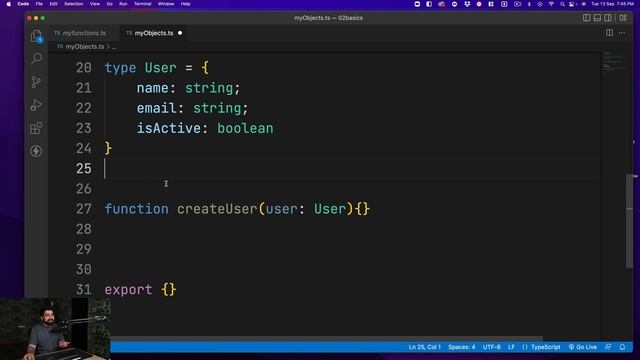Open the File menu
640x360 pixels.
(x=39, y=4)
